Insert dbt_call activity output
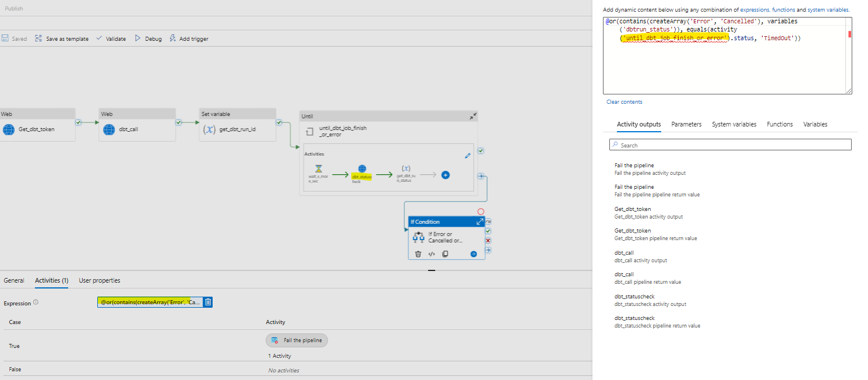Image resolution: width=868 pixels, height=380 pixels. [x=640, y=256]
